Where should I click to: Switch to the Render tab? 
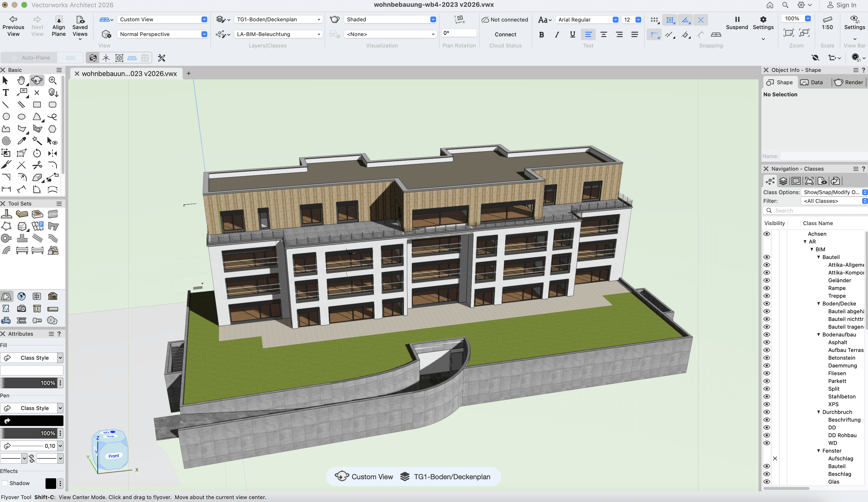[849, 82]
